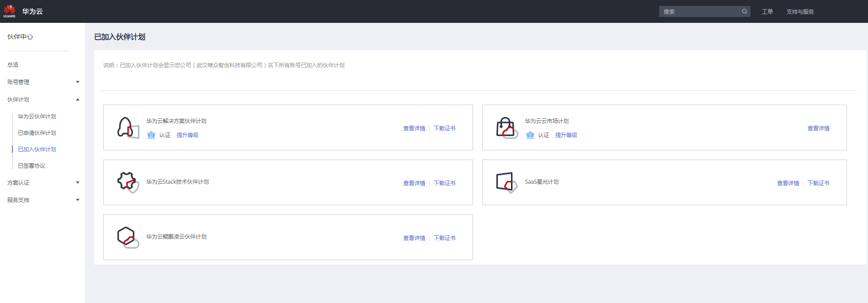The width and height of the screenshot is (868, 303).
Task: Expand the 方案认证 sidebar arrow
Action: [78, 183]
